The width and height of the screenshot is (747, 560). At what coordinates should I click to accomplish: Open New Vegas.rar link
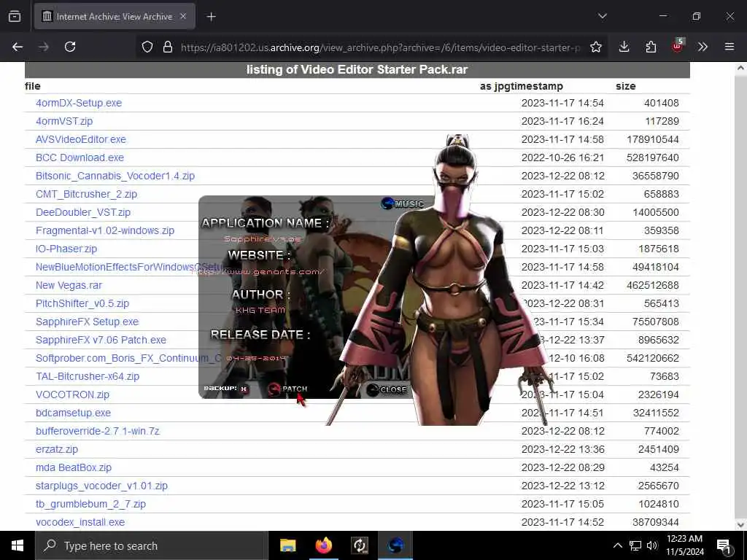point(69,285)
